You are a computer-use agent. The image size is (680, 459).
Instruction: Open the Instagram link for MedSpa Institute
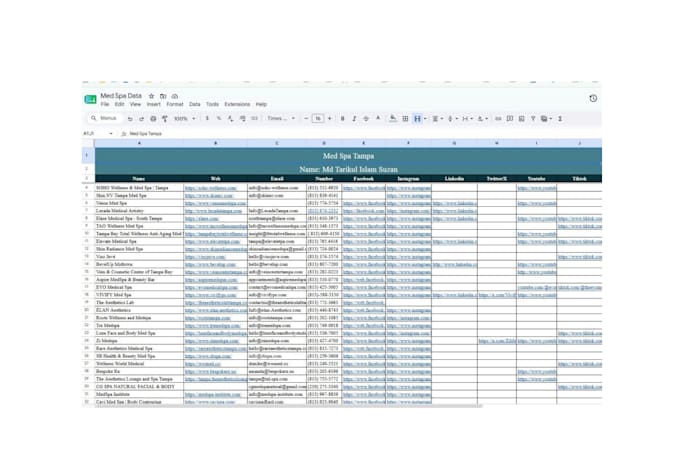[x=409, y=394]
